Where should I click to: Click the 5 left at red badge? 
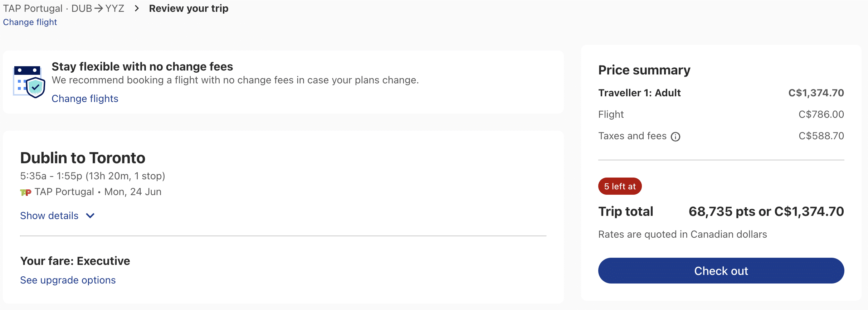click(x=620, y=186)
